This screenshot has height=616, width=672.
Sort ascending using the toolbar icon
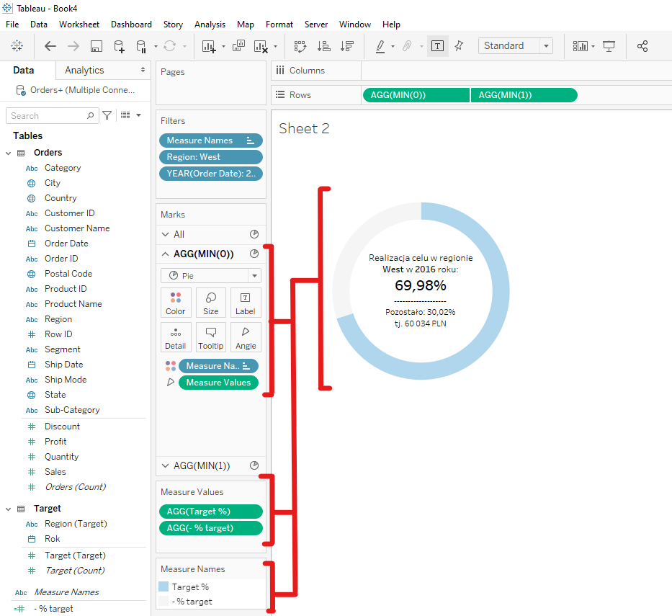pyautogui.click(x=323, y=46)
